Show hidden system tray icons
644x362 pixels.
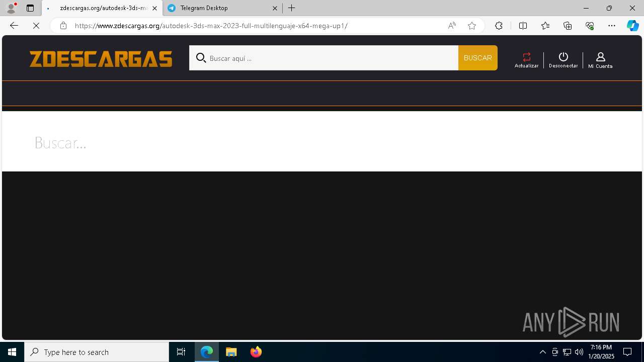click(543, 352)
